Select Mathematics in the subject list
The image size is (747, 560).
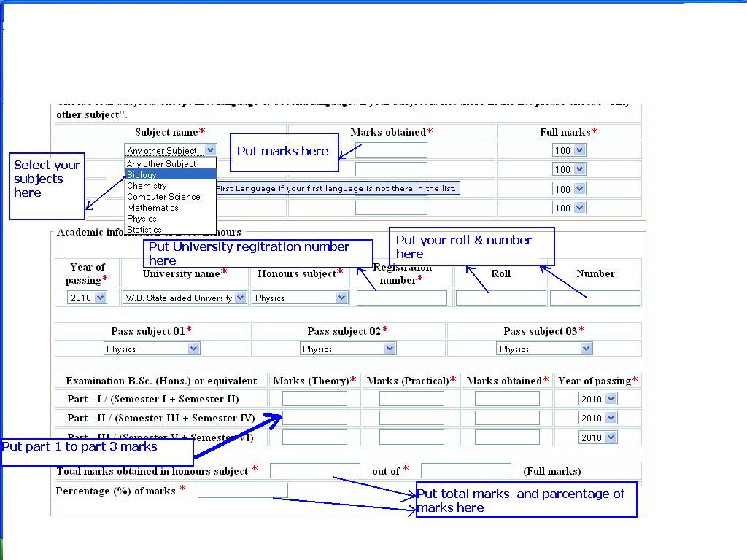click(x=170, y=208)
